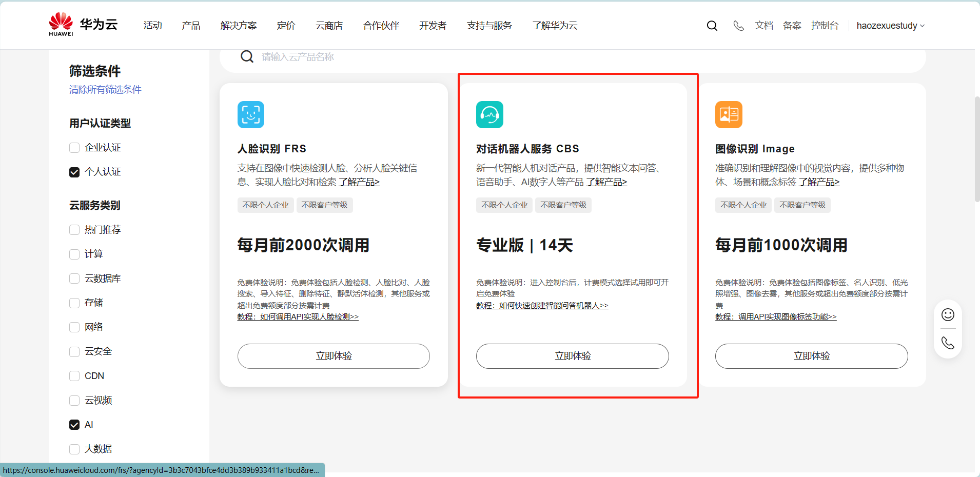The width and height of the screenshot is (980, 477).
Task: Click 不限客户等级 tag in CBS card
Action: tap(563, 205)
